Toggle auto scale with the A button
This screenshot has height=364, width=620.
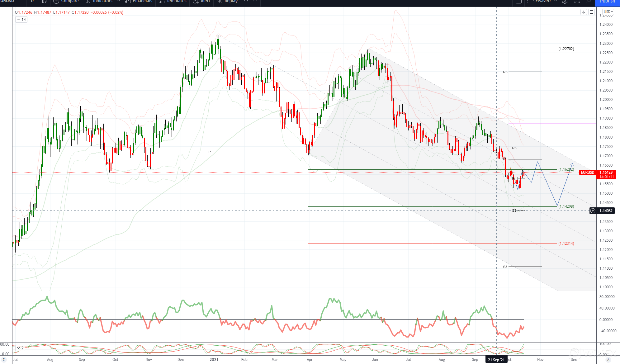click(608, 360)
